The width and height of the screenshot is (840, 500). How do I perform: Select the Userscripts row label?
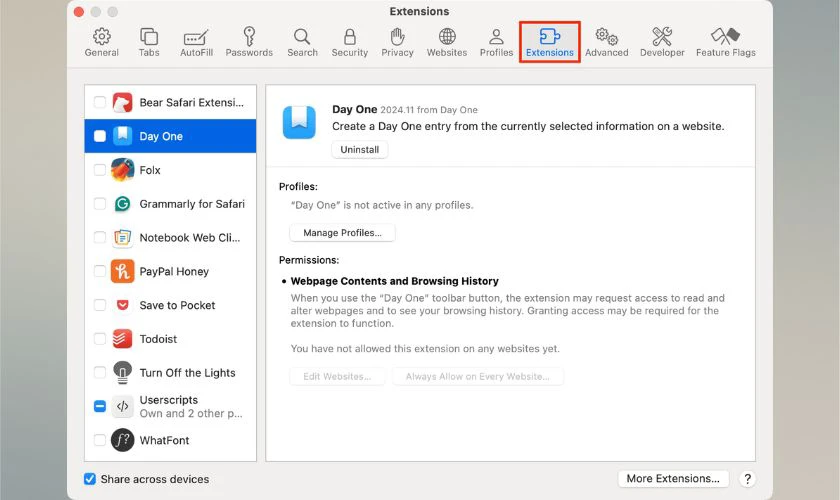coord(169,400)
